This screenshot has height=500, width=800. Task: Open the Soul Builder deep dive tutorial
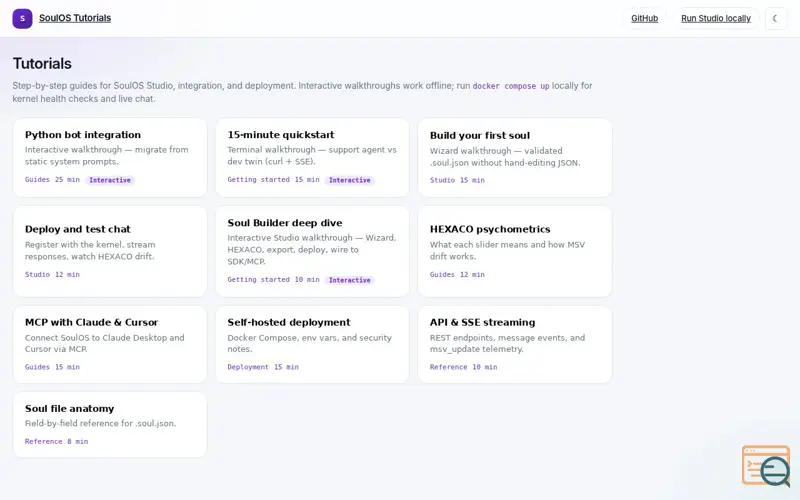point(312,251)
